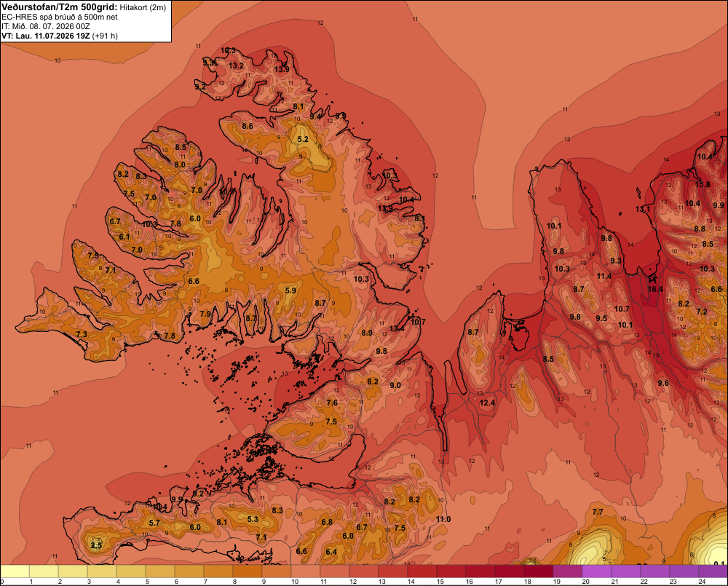Select the 8.0 temperature value
Screen dimensions: 728x586
click(x=180, y=165)
